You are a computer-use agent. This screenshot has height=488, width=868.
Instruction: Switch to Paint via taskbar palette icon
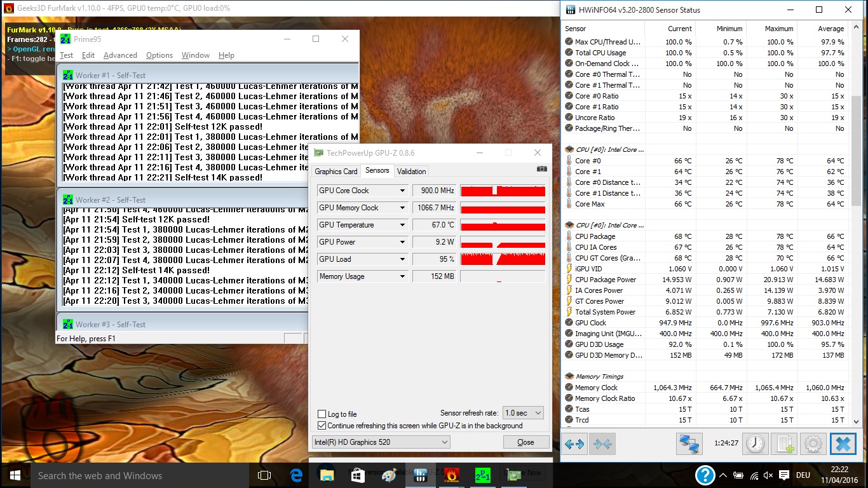(389, 475)
